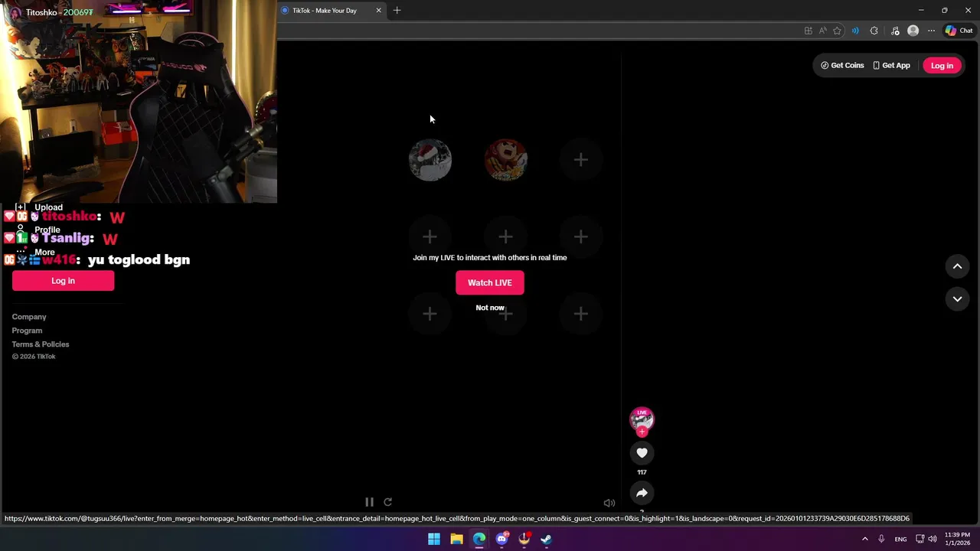Open the browser Extensions puzzle icon

(x=874, y=31)
